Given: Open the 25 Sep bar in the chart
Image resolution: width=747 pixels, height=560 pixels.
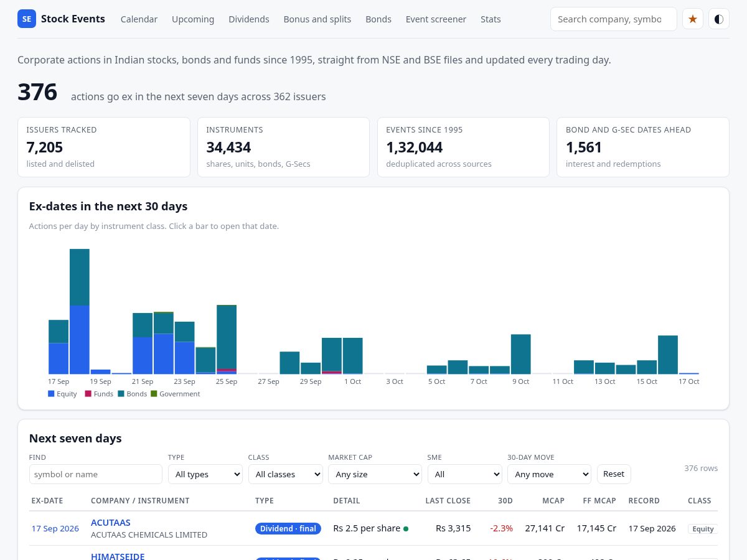Looking at the screenshot, I should 227,339.
